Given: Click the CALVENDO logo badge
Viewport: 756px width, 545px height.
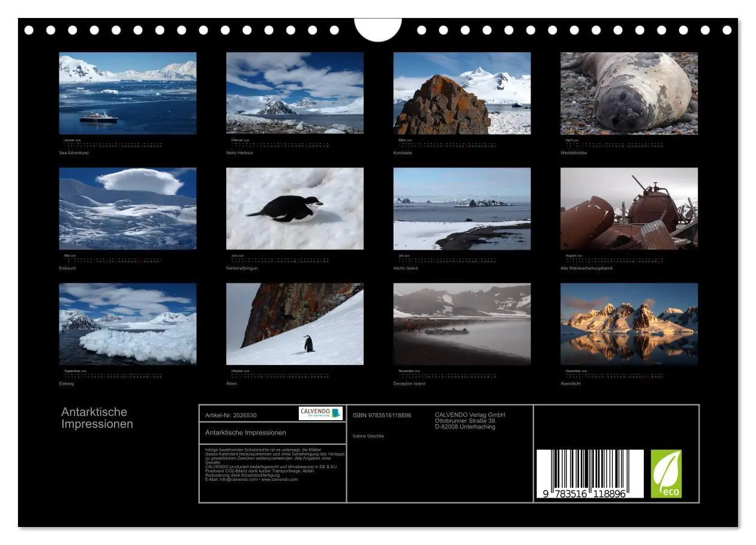Looking at the screenshot, I should coord(321,414).
